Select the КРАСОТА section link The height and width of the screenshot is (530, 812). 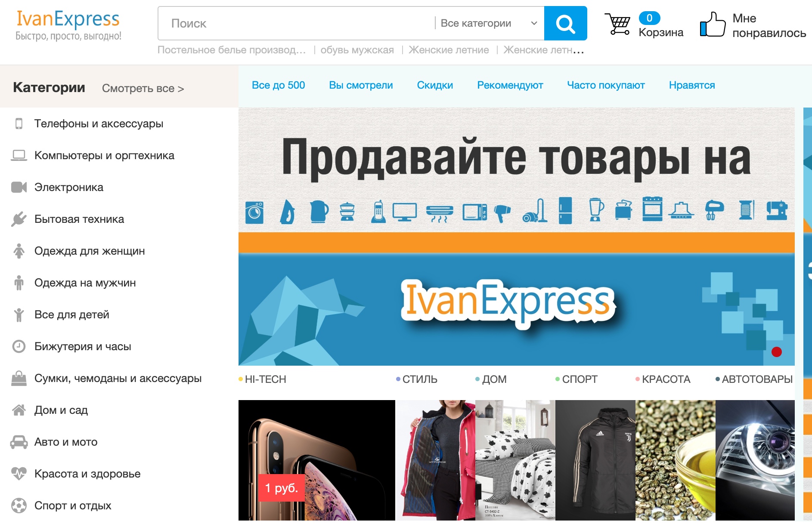(663, 379)
